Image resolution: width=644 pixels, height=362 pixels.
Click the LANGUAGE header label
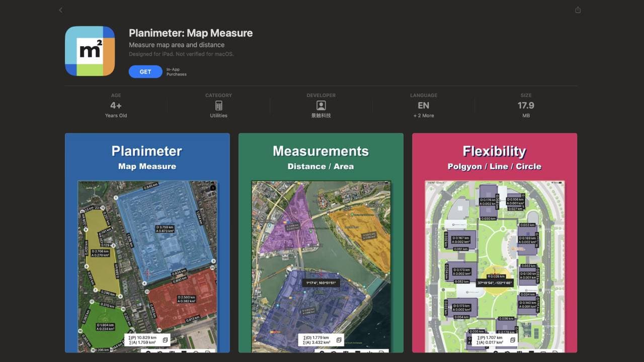coord(424,96)
